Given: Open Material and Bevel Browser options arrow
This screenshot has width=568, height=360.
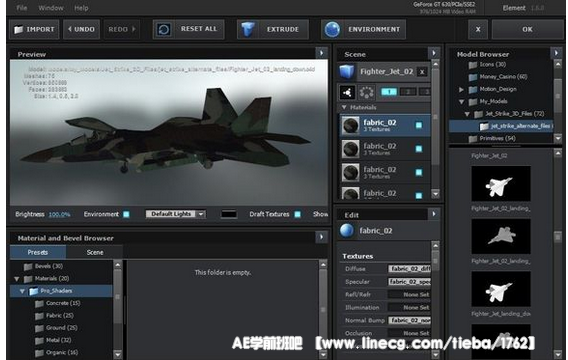Looking at the screenshot, I should tap(321, 237).
